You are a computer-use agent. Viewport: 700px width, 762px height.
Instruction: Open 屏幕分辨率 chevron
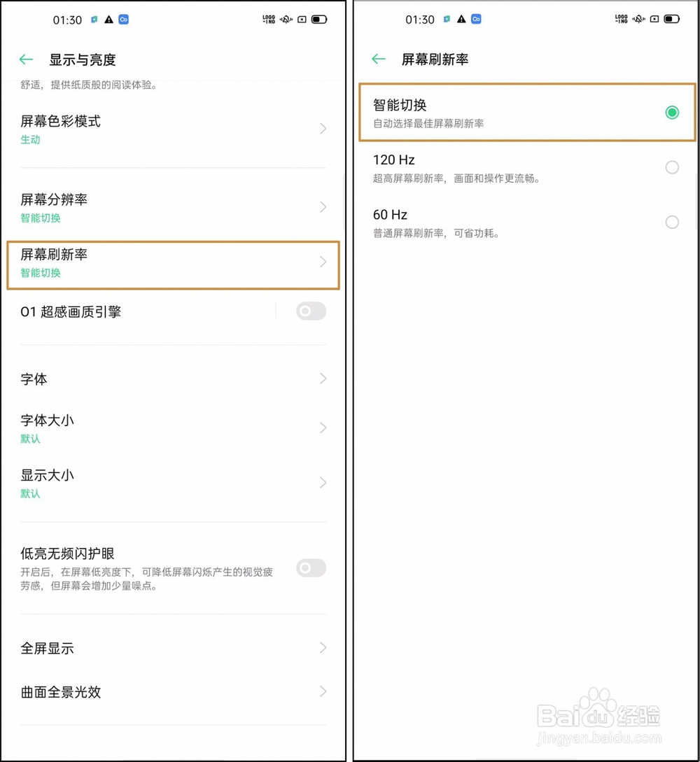click(x=323, y=207)
